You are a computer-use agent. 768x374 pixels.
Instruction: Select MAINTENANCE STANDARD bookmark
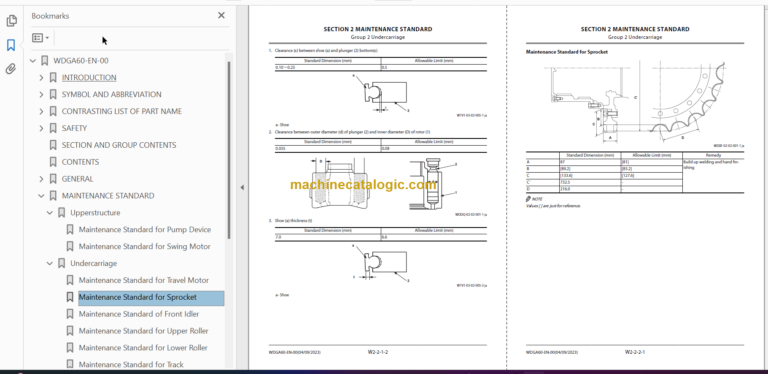click(108, 196)
